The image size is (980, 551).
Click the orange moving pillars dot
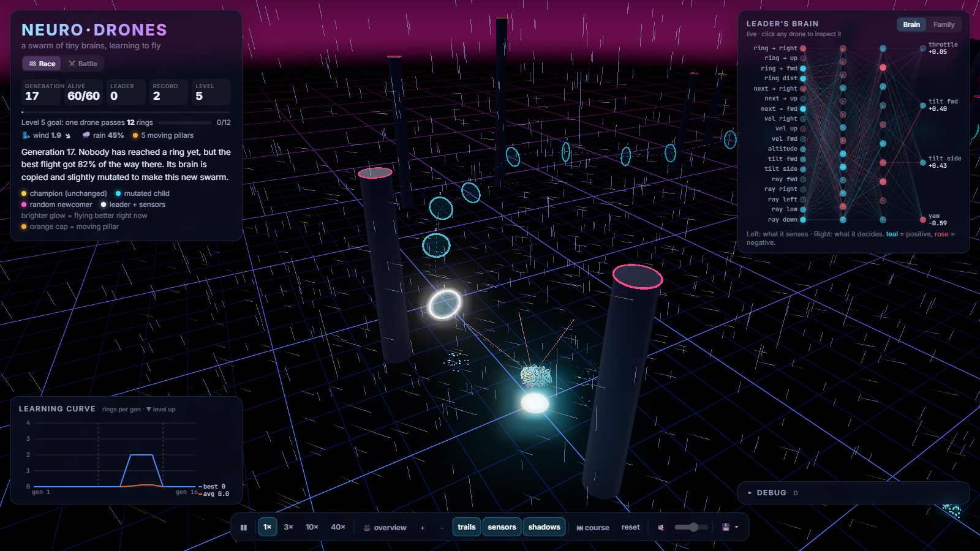pos(135,135)
